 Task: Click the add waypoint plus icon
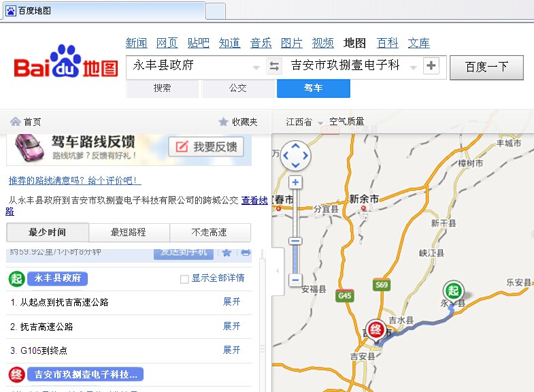tap(431, 66)
